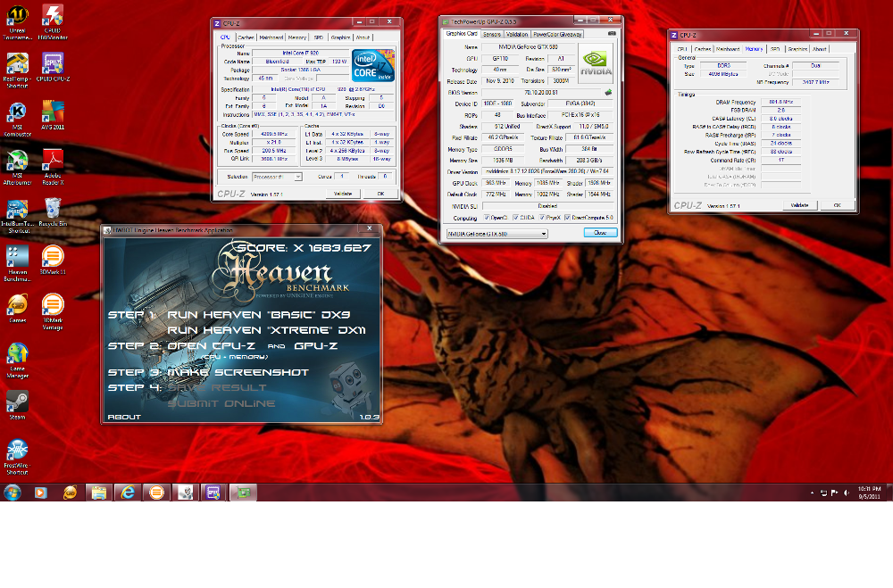This screenshot has width=893, height=588.
Task: Select the IntelBurnTest shortcut icon
Action: (17, 216)
